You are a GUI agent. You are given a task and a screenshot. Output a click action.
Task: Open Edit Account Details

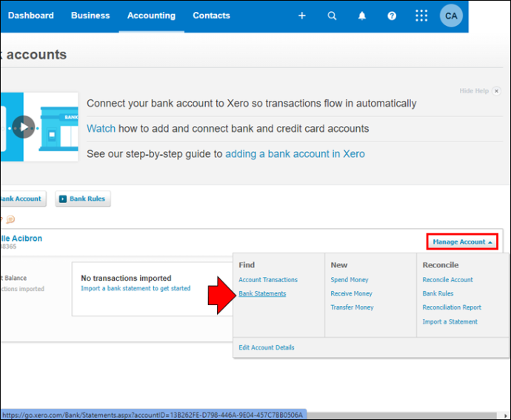point(267,347)
